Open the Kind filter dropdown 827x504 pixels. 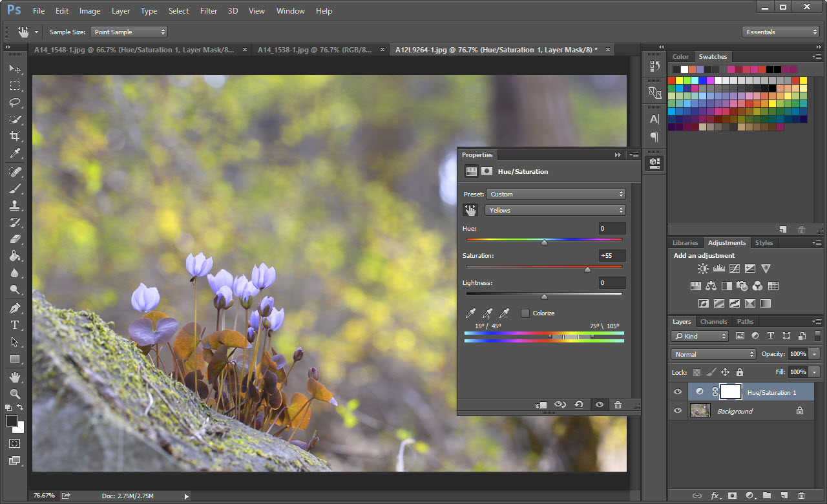click(700, 336)
